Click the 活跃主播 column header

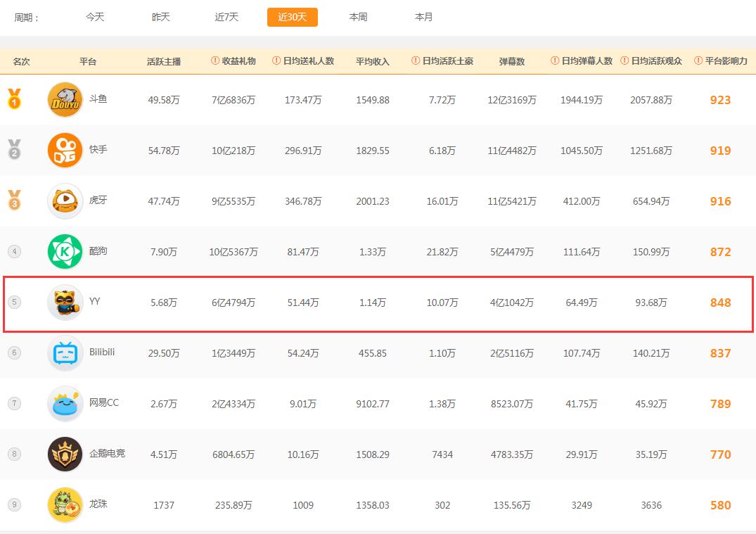[x=164, y=61]
